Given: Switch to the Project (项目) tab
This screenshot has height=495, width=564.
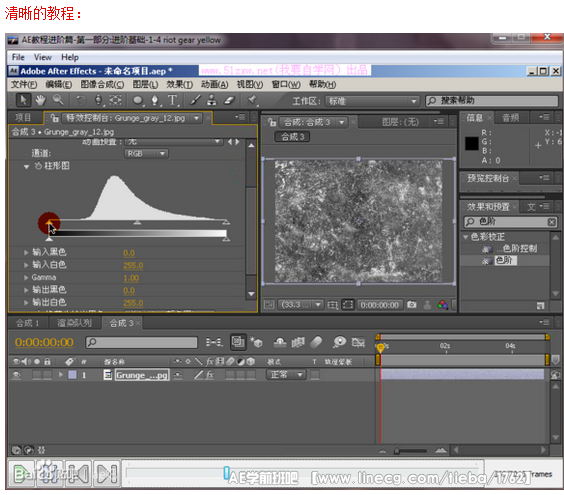Looking at the screenshot, I should coord(23,118).
